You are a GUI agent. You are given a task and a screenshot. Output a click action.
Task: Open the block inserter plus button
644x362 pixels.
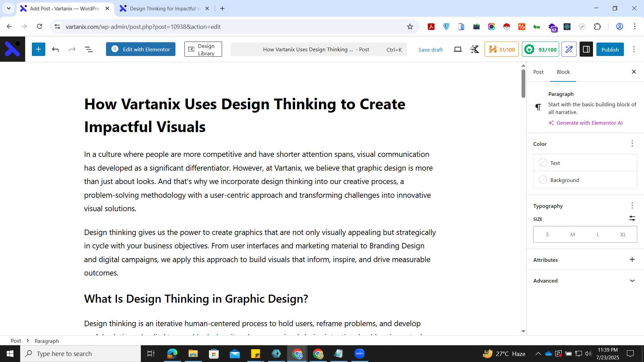39,49
